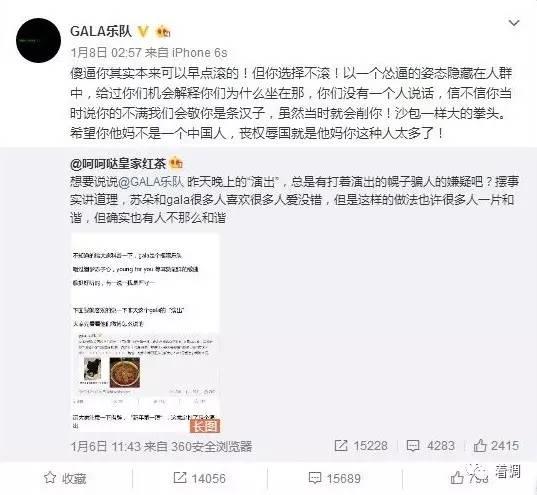Open the 1月6日 11:43 original post time

coord(105,446)
